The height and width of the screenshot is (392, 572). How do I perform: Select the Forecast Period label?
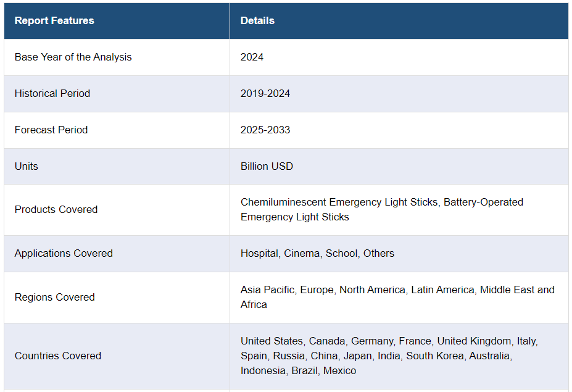(51, 130)
